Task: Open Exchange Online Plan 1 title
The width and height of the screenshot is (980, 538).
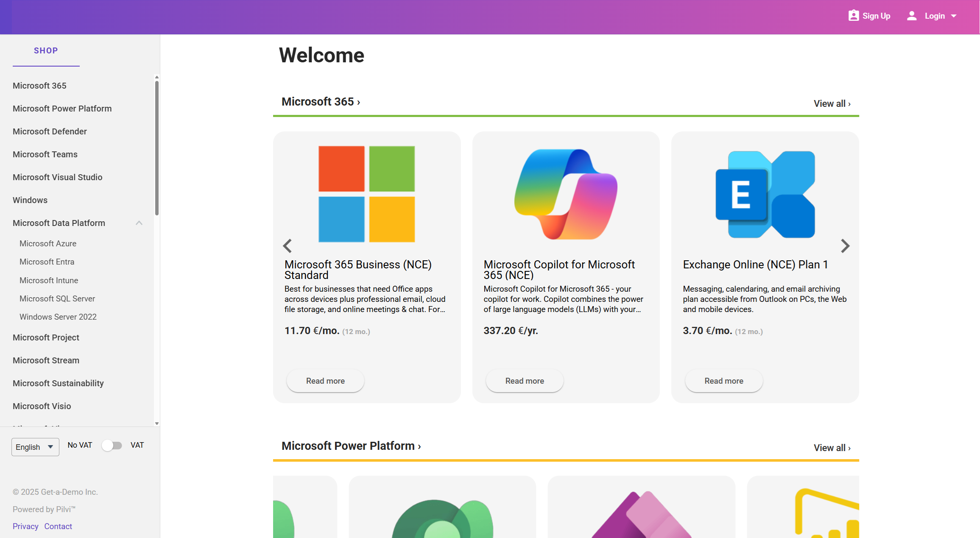Action: pyautogui.click(x=755, y=265)
